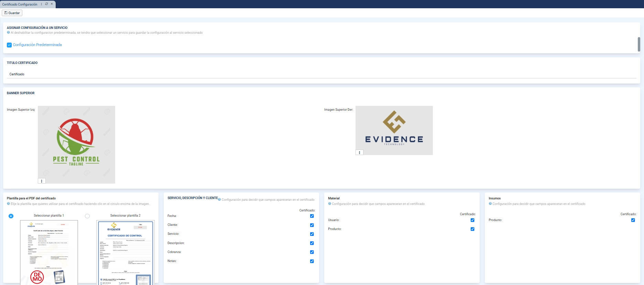Click the Guardar save button

[12, 13]
